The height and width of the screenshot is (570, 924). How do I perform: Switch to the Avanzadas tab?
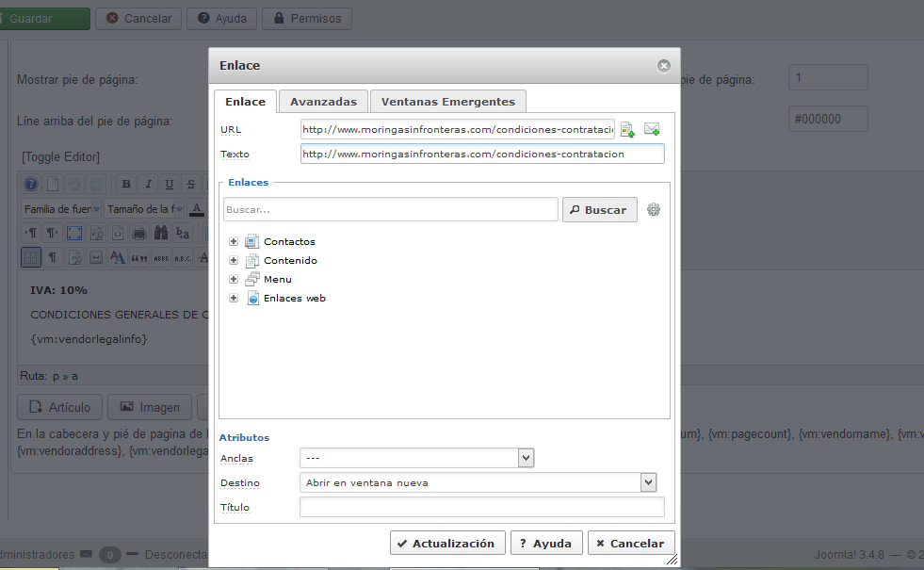click(323, 102)
